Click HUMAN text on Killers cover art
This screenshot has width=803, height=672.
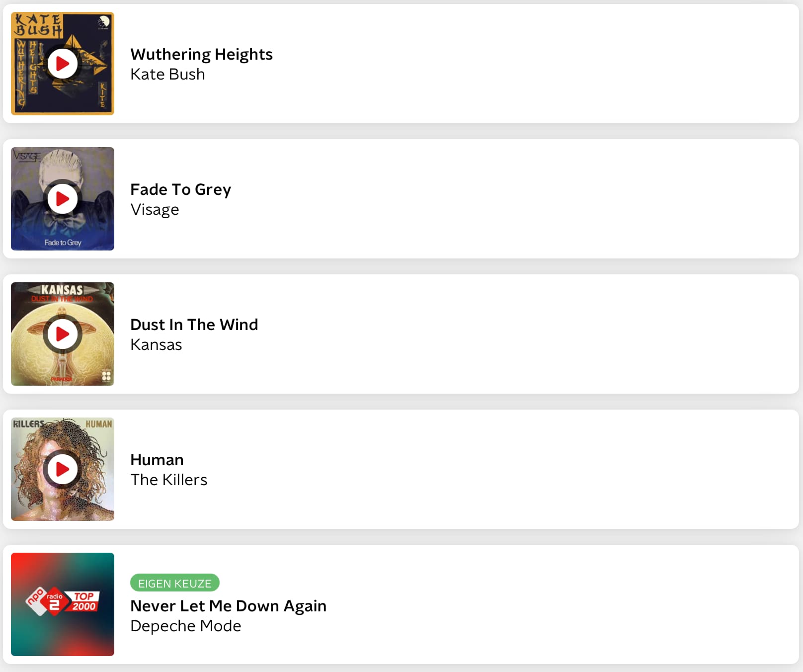98,424
